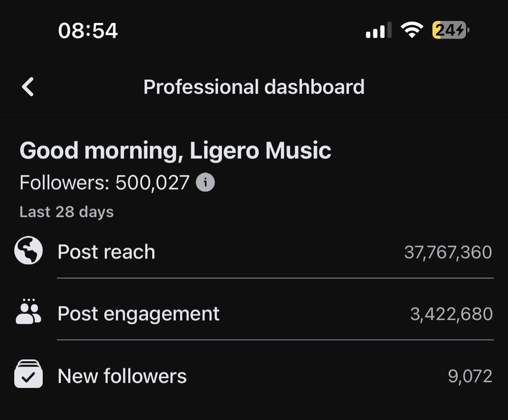Tap the 08:54 clock in status bar
508x420 pixels.
click(88, 31)
